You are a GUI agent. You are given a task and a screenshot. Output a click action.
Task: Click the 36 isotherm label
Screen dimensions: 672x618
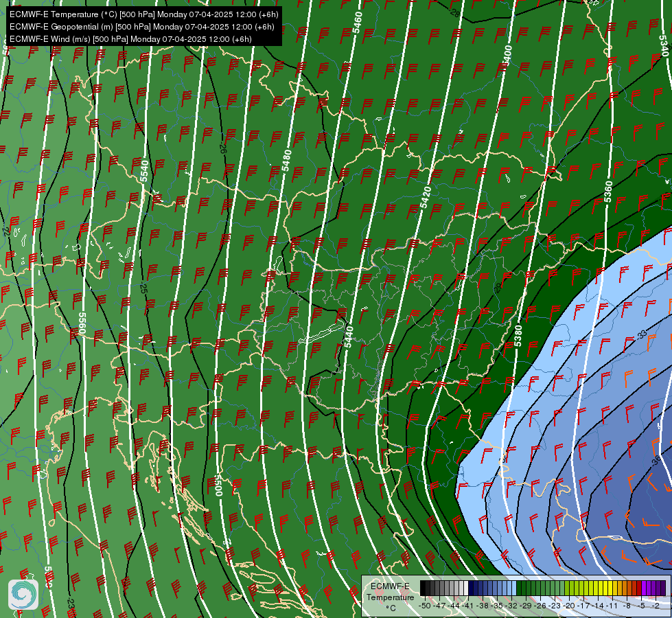click(x=656, y=461)
